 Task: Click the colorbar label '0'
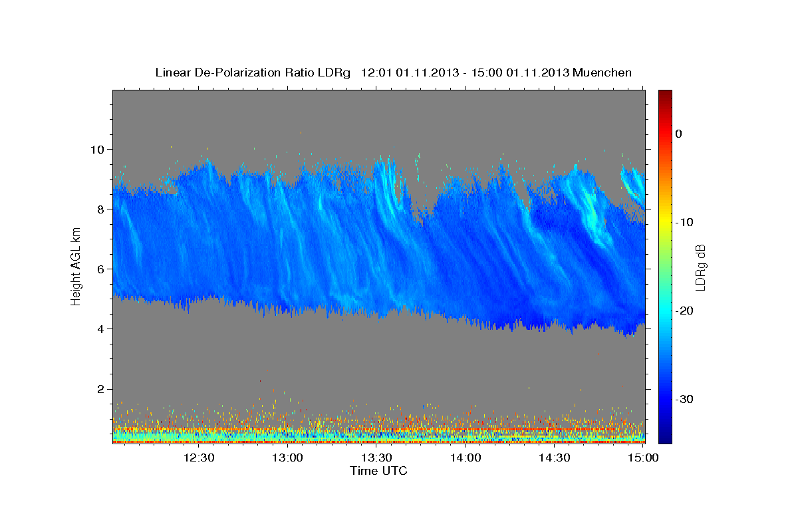click(x=679, y=134)
